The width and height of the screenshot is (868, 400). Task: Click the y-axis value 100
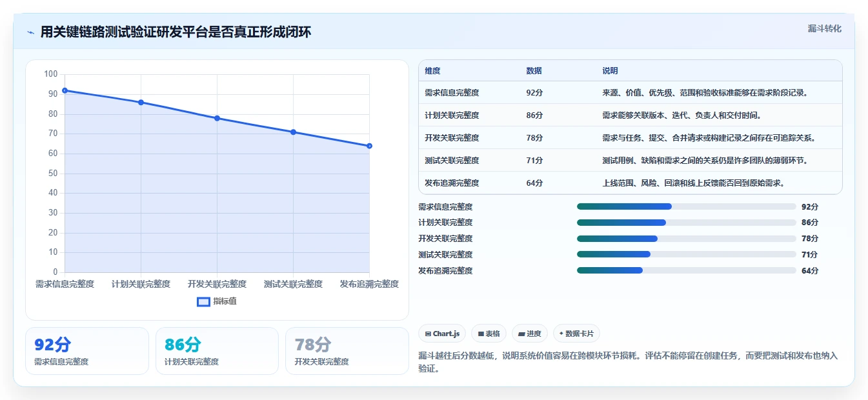(x=51, y=74)
